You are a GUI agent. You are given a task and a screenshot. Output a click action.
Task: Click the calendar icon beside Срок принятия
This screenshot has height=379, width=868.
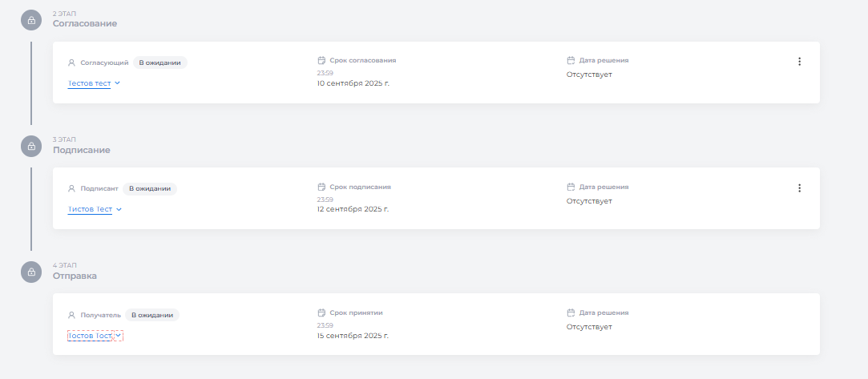(x=321, y=312)
